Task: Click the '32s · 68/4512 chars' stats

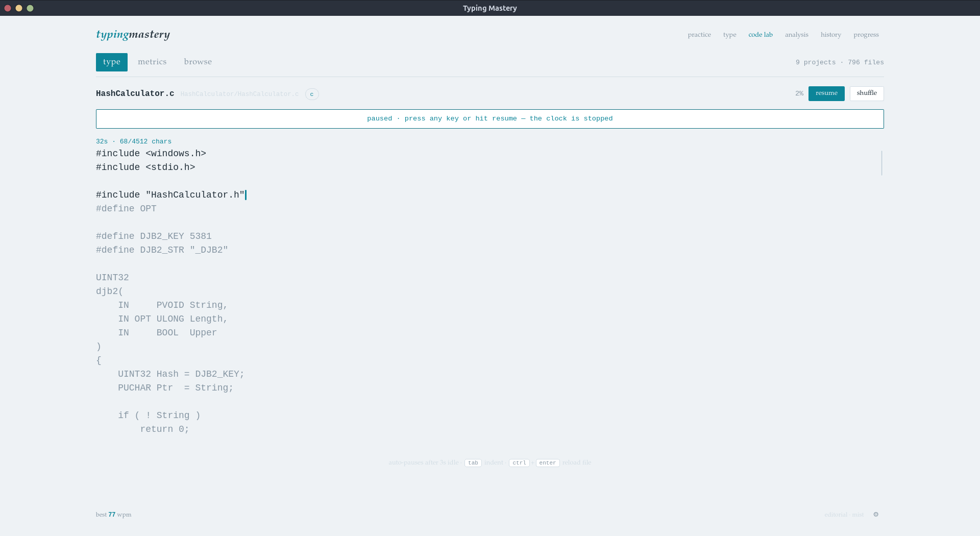Action: [x=134, y=141]
